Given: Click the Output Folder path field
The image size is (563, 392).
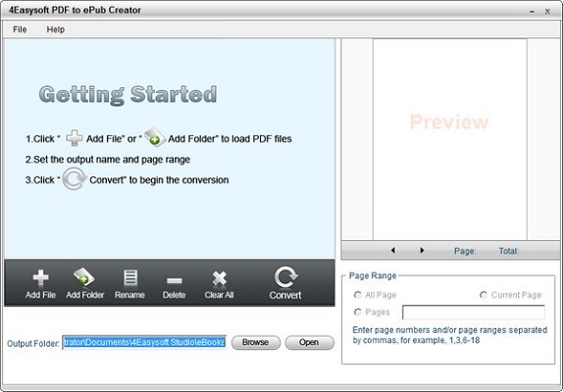Looking at the screenshot, I should click(144, 342).
